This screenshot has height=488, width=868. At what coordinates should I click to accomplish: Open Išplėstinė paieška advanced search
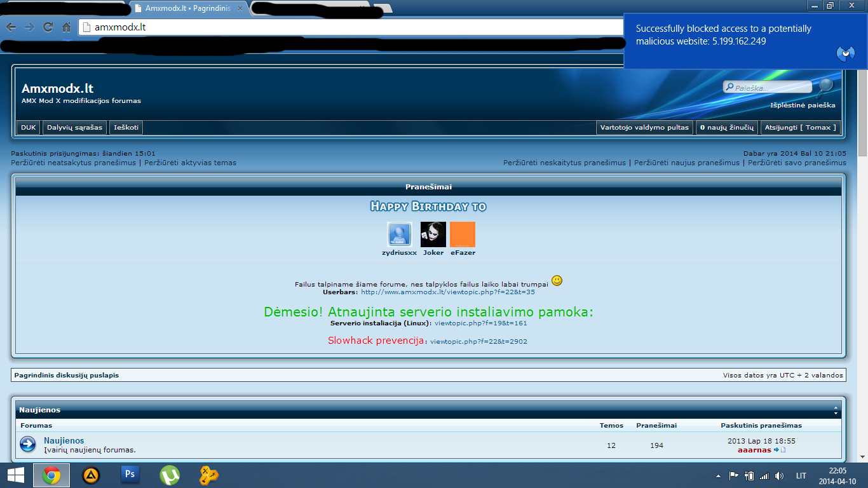(803, 105)
